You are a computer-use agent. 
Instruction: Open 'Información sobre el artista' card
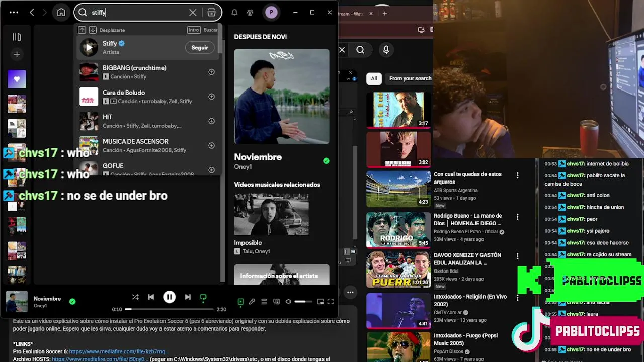pos(282,275)
